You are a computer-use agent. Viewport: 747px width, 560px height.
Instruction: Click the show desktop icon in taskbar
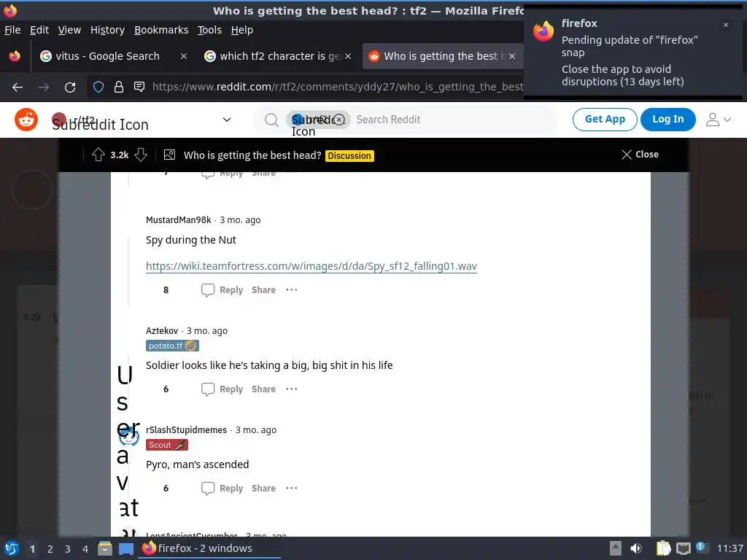tap(126, 548)
